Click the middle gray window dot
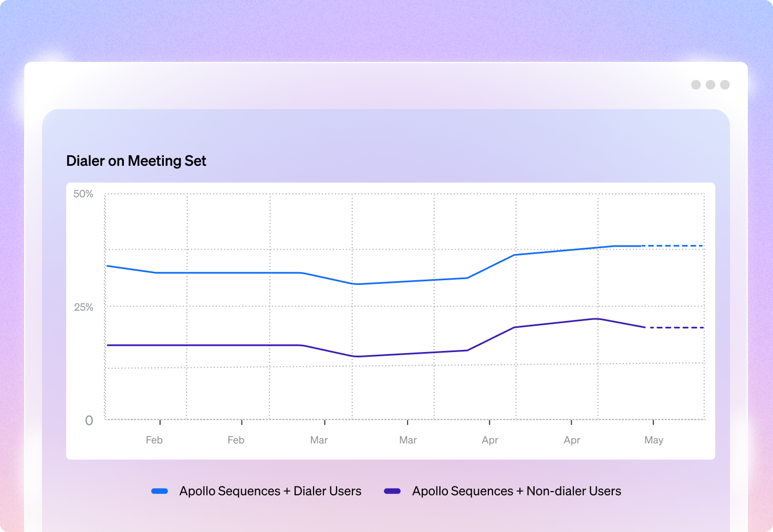 711,85
